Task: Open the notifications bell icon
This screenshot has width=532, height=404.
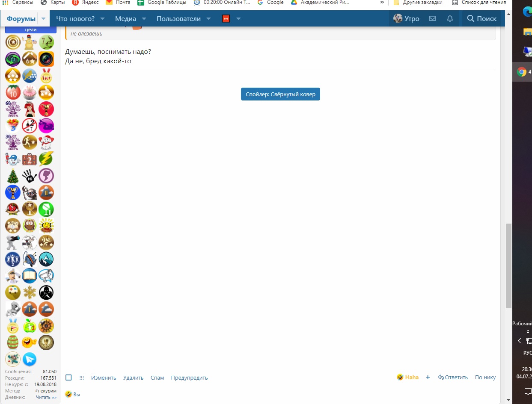Action: click(x=450, y=19)
